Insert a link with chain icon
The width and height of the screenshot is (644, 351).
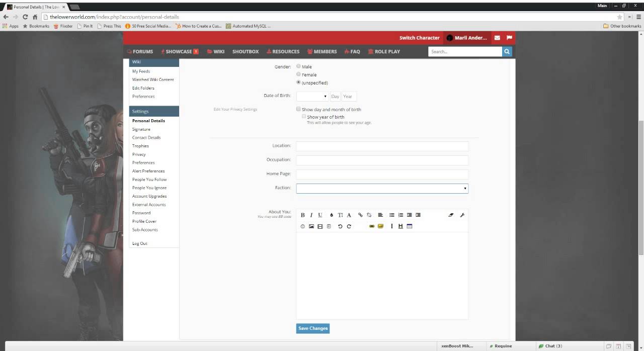(x=360, y=215)
